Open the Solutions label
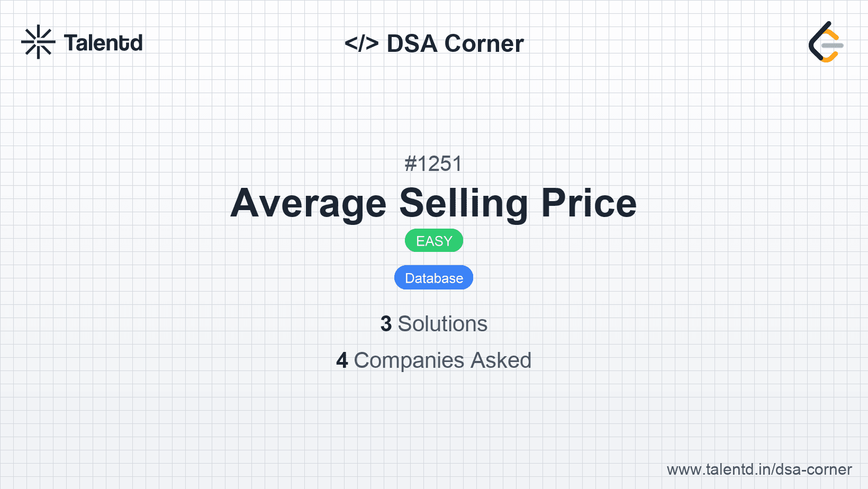 442,324
